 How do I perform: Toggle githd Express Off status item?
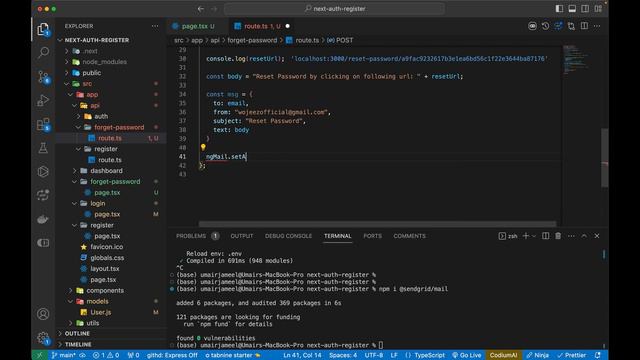pos(172,355)
